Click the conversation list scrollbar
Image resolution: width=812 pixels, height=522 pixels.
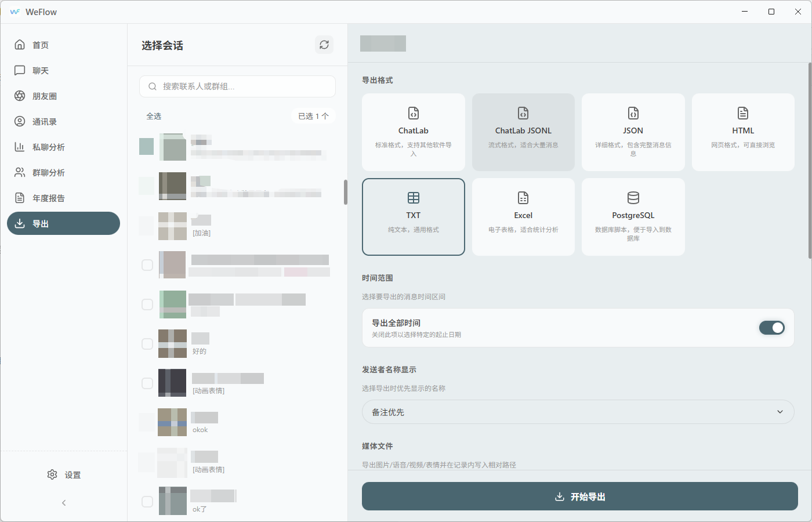click(346, 192)
